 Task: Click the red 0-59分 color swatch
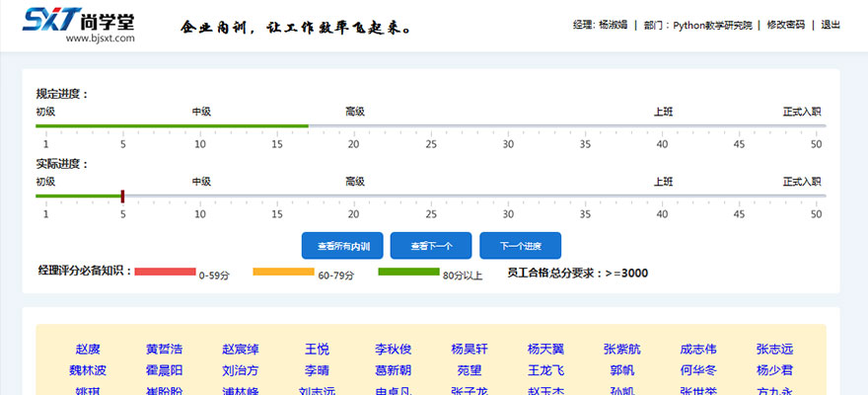[x=165, y=272]
